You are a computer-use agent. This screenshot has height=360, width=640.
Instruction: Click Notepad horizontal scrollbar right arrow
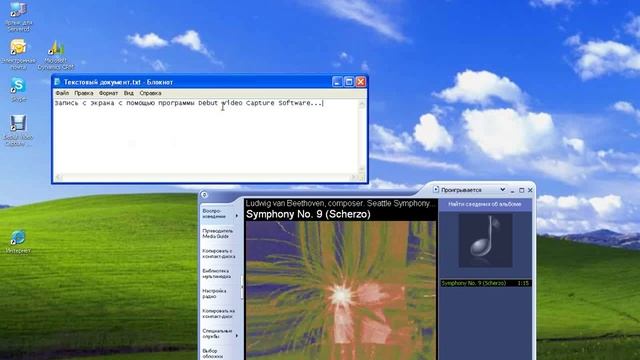point(353,177)
